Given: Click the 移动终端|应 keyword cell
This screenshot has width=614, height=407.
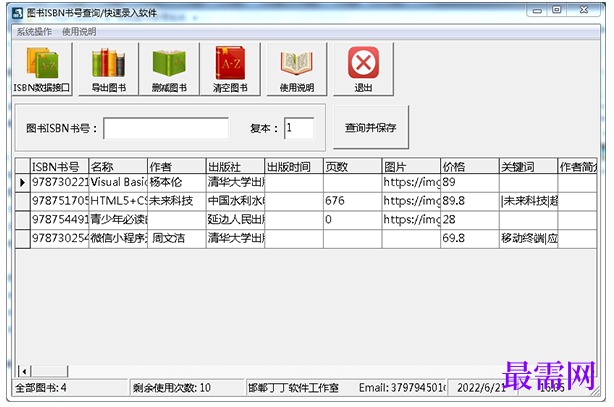Looking at the screenshot, I should pyautogui.click(x=528, y=239).
